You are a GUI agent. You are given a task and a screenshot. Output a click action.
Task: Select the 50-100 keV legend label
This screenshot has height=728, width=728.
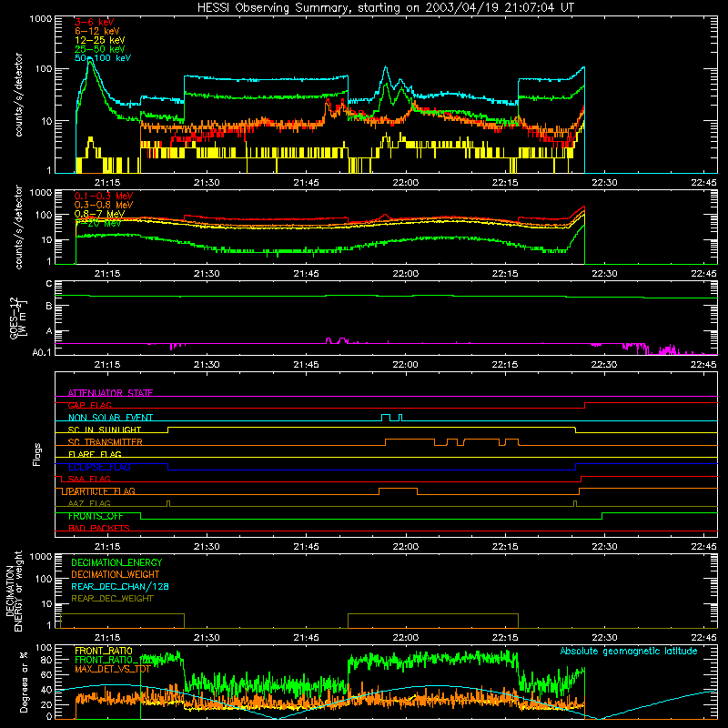[103, 58]
